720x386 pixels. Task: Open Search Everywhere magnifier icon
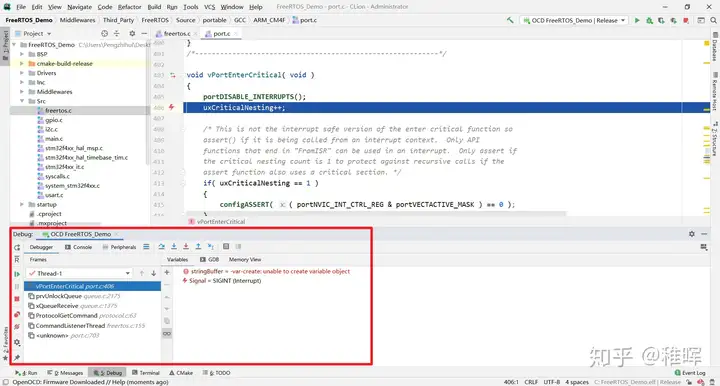click(713, 20)
